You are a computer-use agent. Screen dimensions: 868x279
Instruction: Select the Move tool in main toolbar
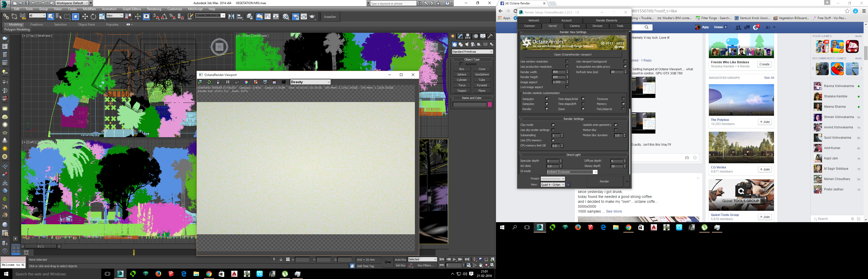[x=85, y=17]
